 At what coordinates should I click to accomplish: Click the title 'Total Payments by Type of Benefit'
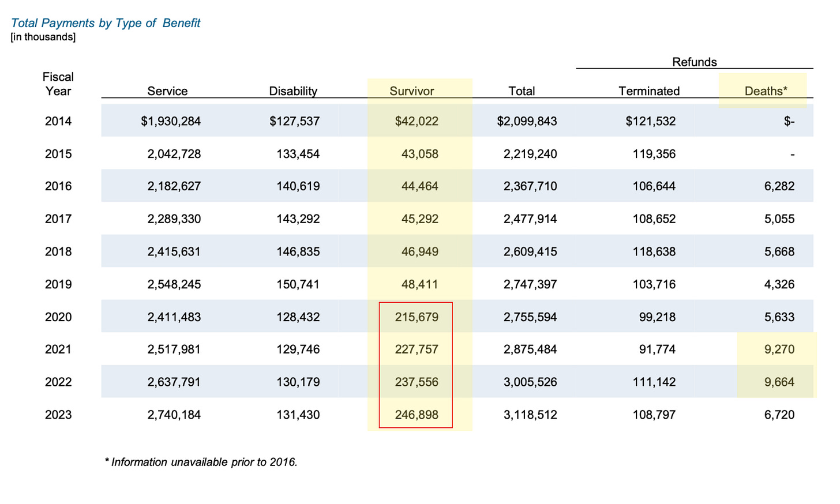pyautogui.click(x=106, y=23)
